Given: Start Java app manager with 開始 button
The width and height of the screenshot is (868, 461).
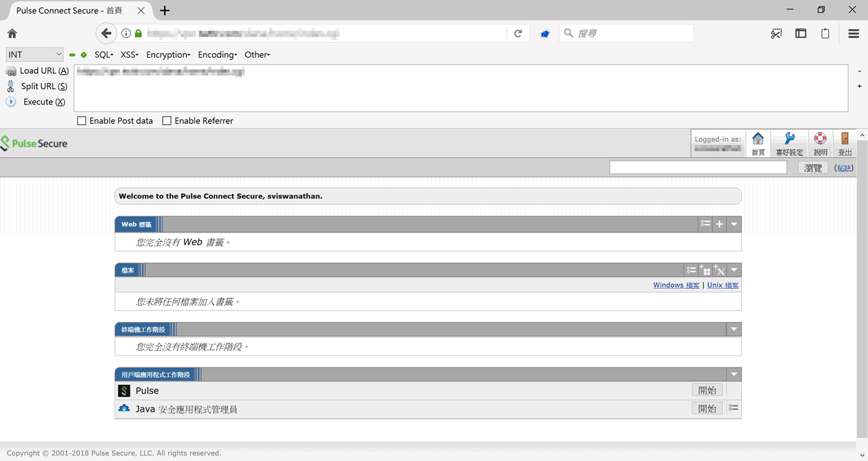Looking at the screenshot, I should tap(707, 408).
